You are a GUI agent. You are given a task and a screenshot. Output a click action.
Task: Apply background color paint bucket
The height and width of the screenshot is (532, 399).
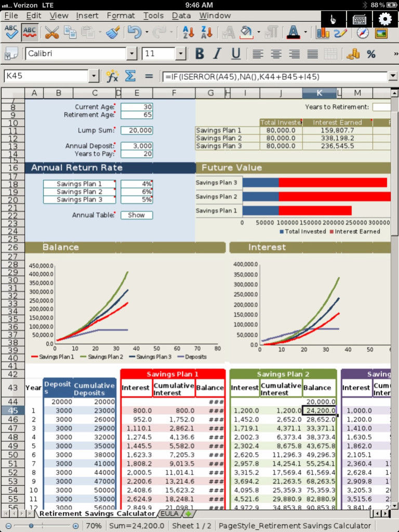tap(246, 33)
